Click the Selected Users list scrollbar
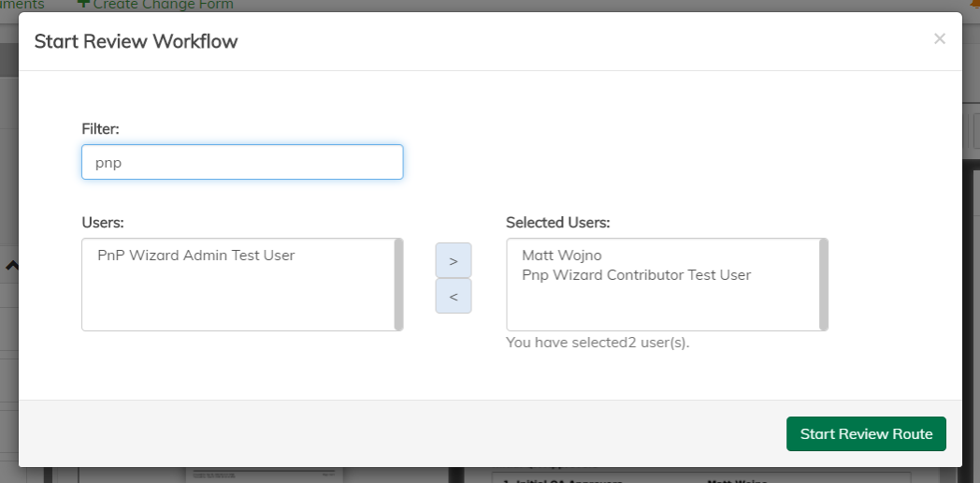 pos(824,284)
